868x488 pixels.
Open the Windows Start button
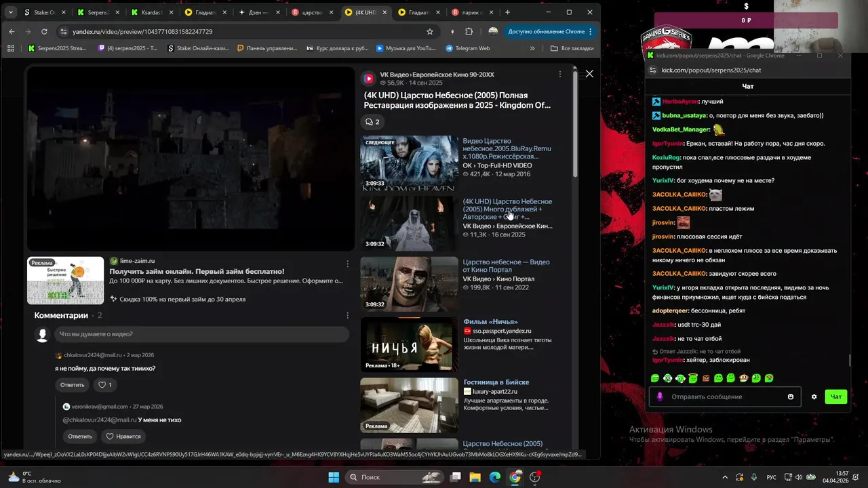(334, 477)
